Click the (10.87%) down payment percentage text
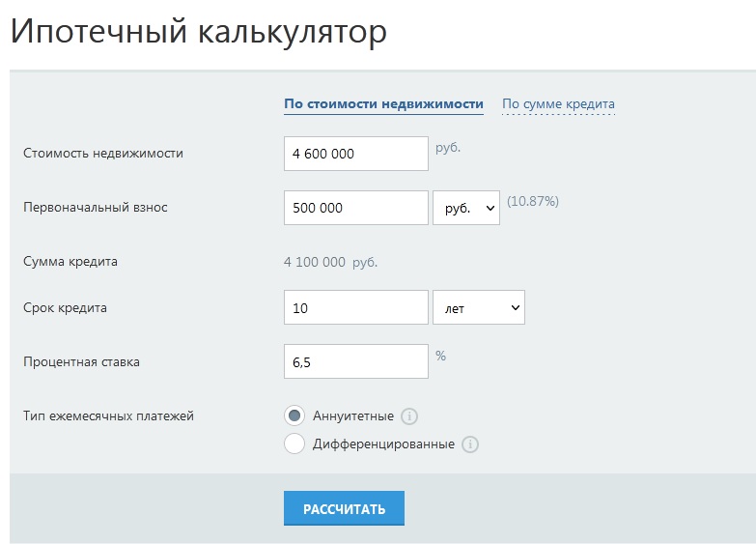This screenshot has width=756, height=544. point(533,202)
